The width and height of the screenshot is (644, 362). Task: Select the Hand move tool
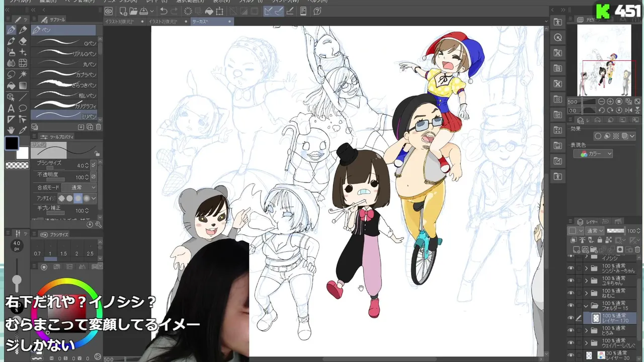(11, 130)
